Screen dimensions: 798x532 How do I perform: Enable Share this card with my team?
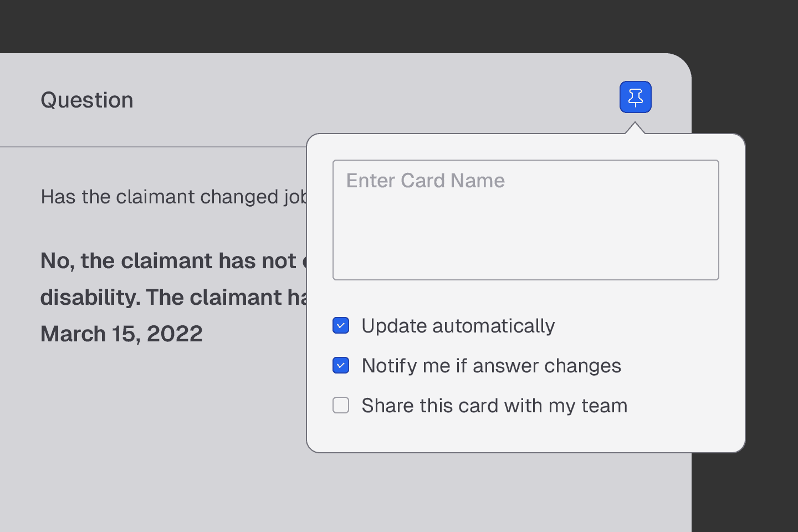[341, 405]
